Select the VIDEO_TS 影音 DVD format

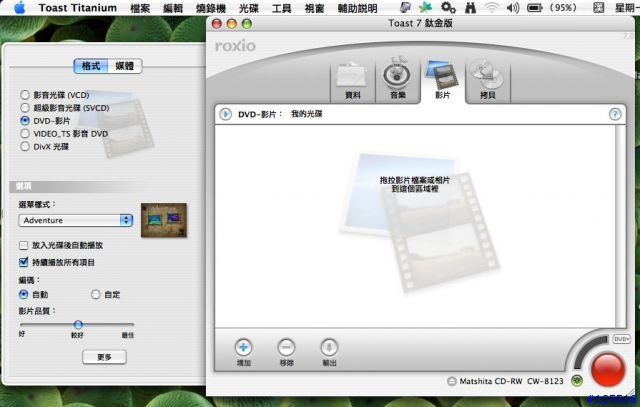point(25,133)
